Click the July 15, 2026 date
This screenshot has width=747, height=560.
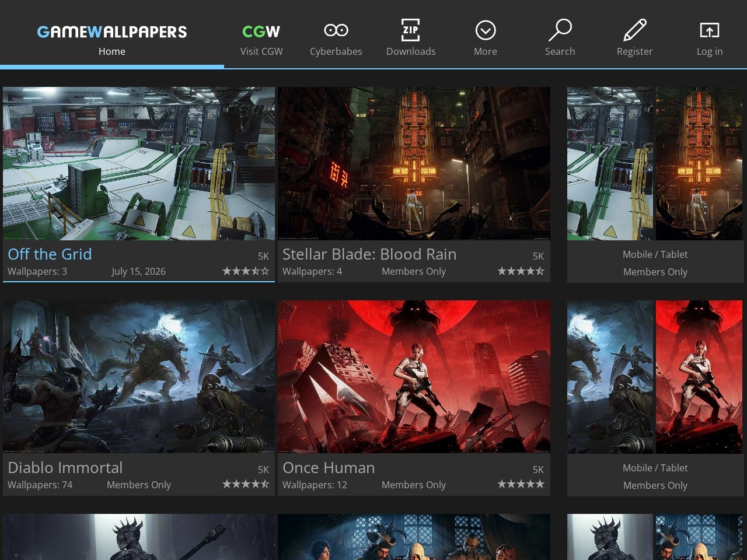point(139,271)
